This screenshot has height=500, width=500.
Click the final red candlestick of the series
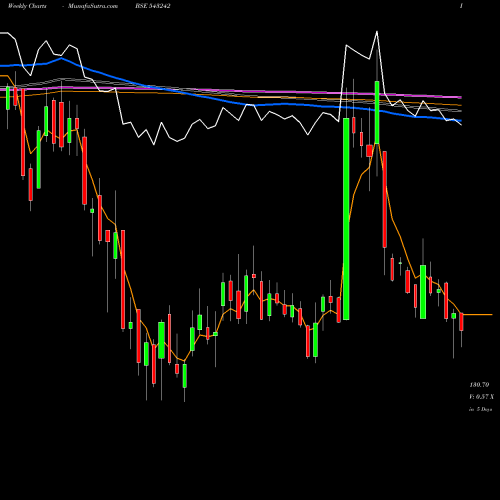pyautogui.click(x=461, y=322)
